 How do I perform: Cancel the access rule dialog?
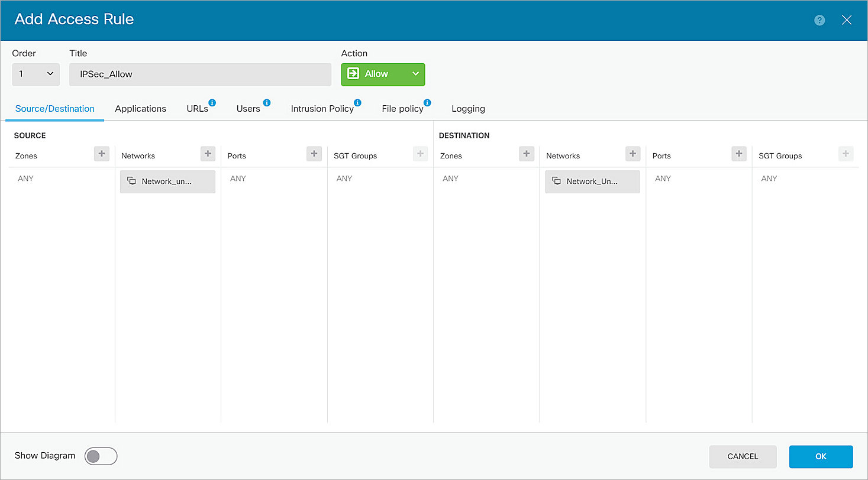click(743, 456)
